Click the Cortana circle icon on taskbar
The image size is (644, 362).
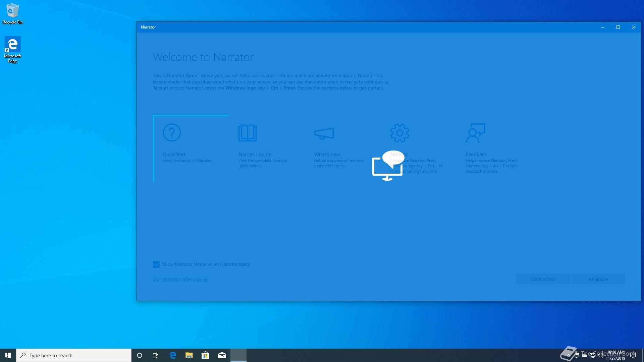coord(140,355)
